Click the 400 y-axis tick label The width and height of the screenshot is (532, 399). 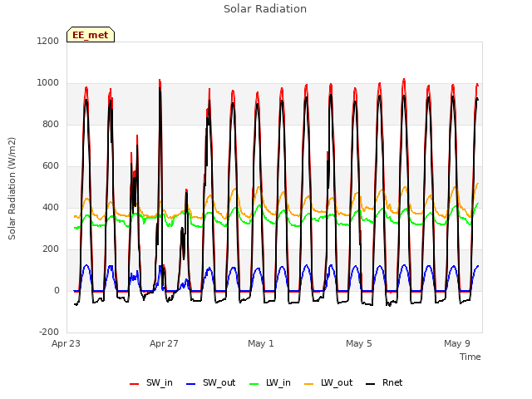coord(51,208)
